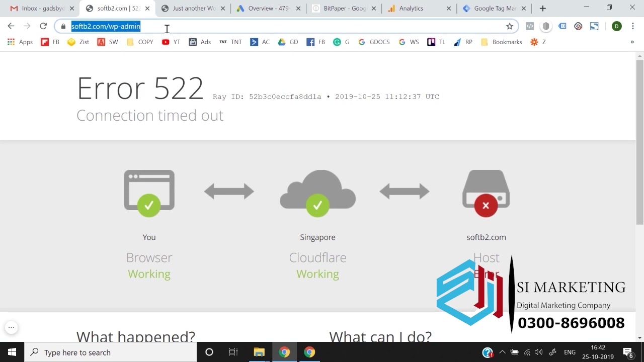Open the SW bookmark
The width and height of the screenshot is (644, 362).
[x=108, y=42]
